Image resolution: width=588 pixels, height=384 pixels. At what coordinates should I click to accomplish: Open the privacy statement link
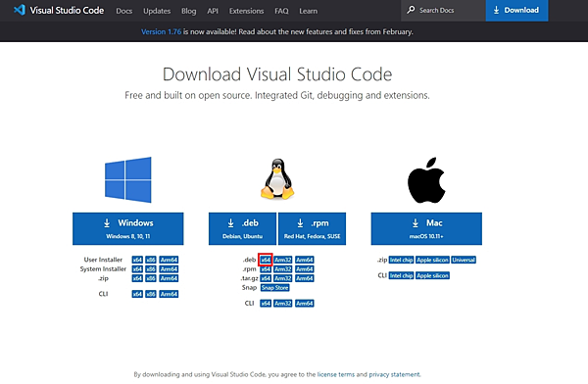point(395,374)
